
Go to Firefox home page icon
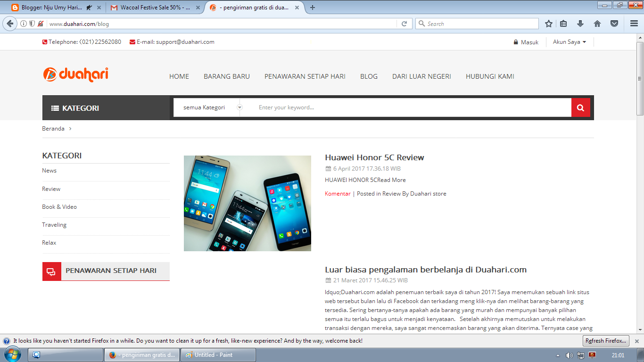(597, 24)
